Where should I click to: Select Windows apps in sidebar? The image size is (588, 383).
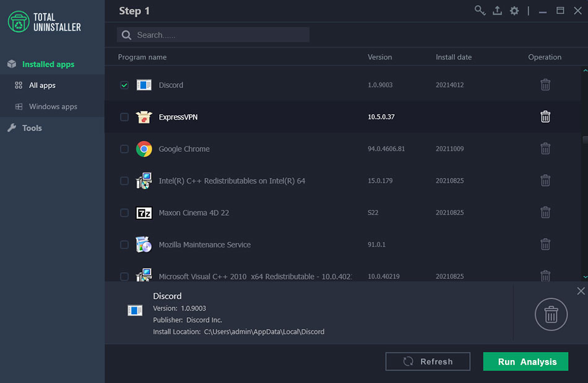tap(52, 107)
